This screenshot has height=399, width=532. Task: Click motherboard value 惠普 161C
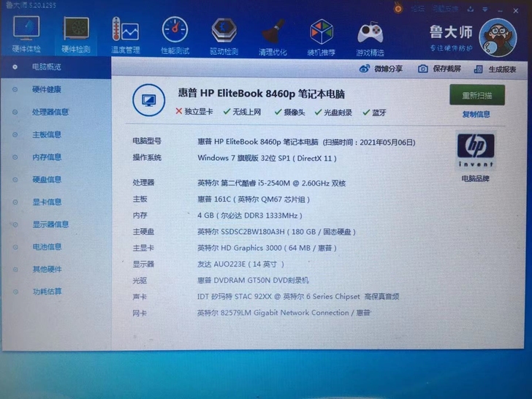(254, 199)
